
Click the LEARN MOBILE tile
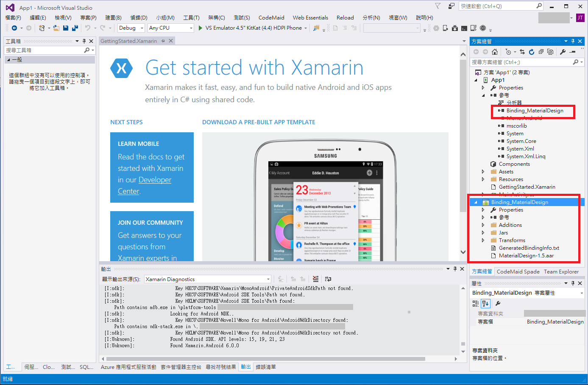pos(152,167)
